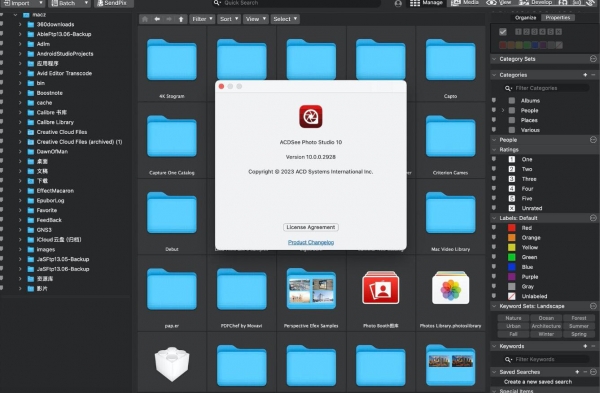
Task: Open the 4K Stogram folder icon
Action: [172, 60]
